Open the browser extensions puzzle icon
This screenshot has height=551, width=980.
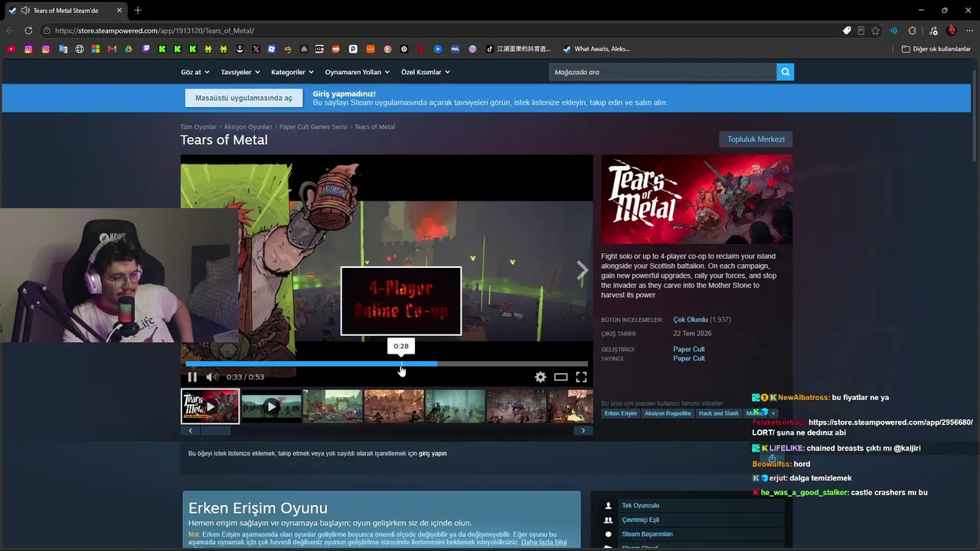click(x=912, y=31)
